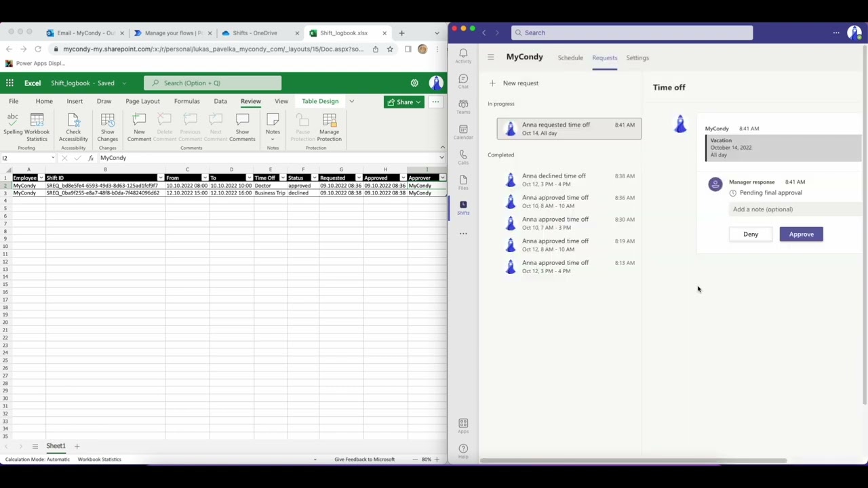Select Shifts in the Teams sidebar
Screen dimensions: 868x488
pos(463,207)
